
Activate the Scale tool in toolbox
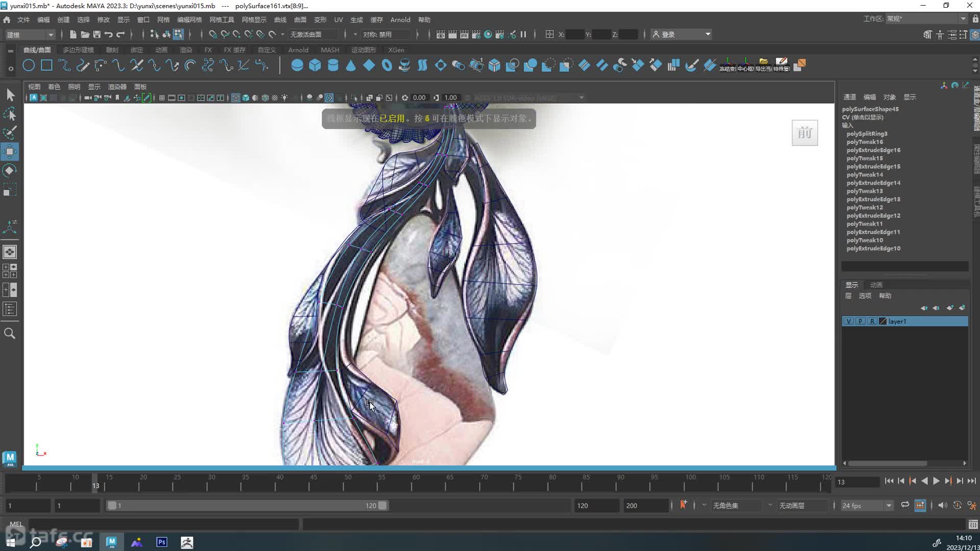[10, 190]
